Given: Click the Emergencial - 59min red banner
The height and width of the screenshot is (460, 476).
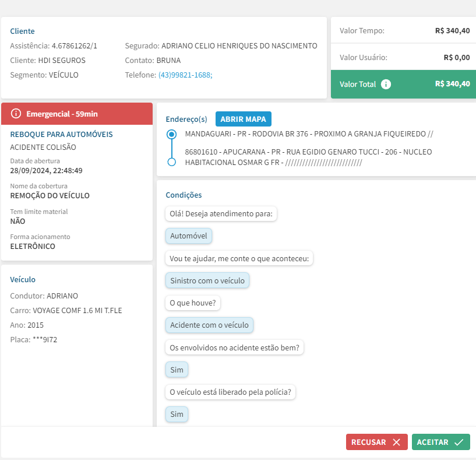Looking at the screenshot, I should point(77,114).
